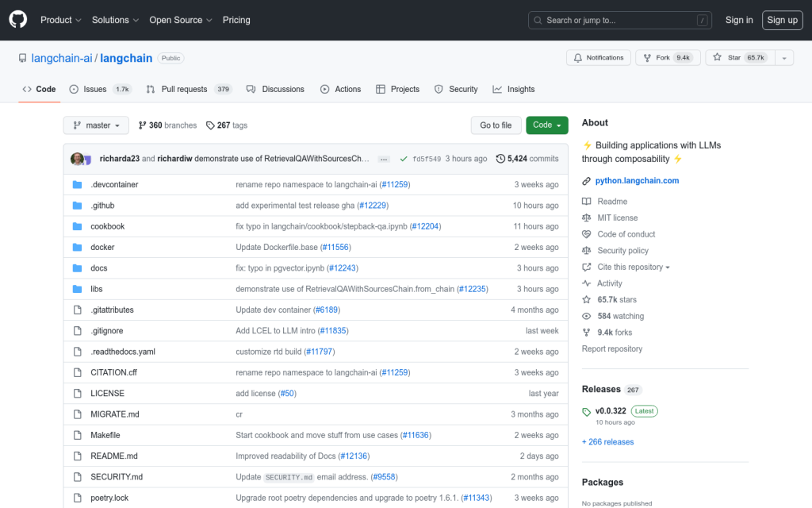This screenshot has width=812, height=508.
Task: Open python.langchain.com link
Action: point(637,180)
